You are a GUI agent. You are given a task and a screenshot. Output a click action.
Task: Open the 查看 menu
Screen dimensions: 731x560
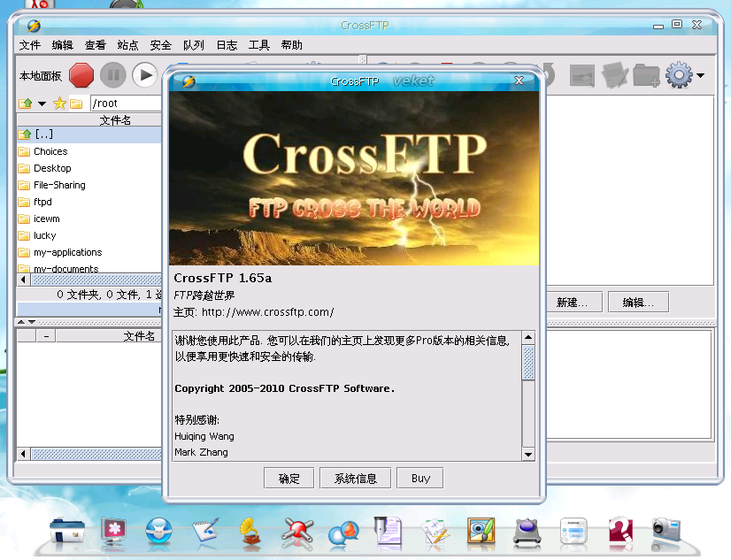click(x=95, y=45)
